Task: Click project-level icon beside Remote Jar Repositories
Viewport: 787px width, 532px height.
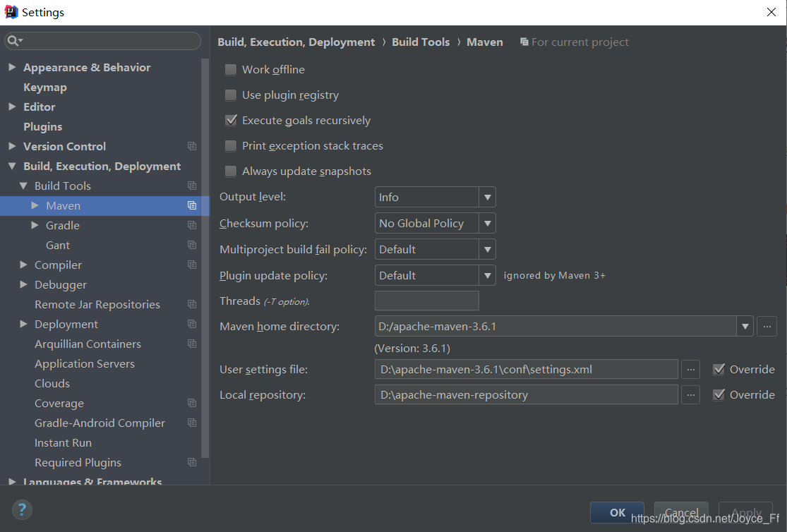Action: pos(192,304)
